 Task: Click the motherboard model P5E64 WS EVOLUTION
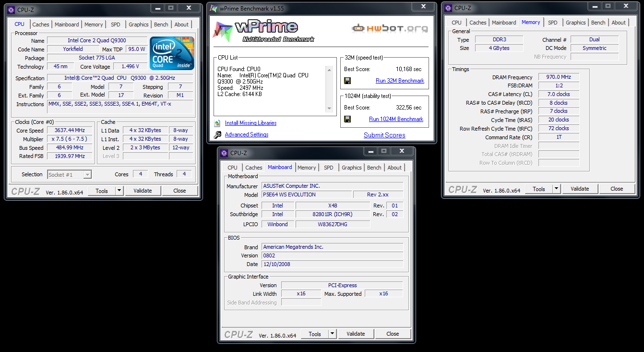[306, 194]
